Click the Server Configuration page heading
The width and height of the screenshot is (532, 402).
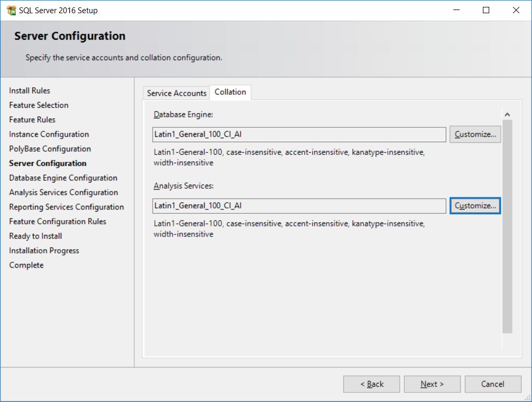[x=70, y=36]
